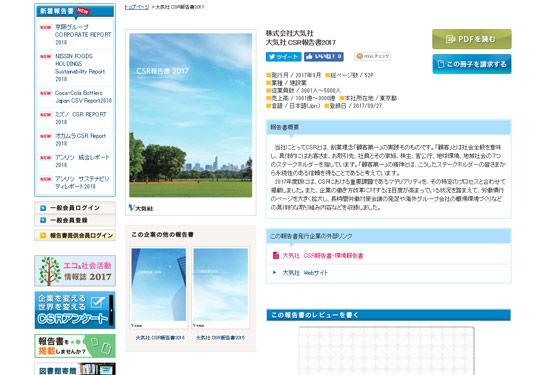The height and width of the screenshot is (375, 550).
Task: Click the 大気社 CSR報告書2017 title
Action: coord(301,42)
